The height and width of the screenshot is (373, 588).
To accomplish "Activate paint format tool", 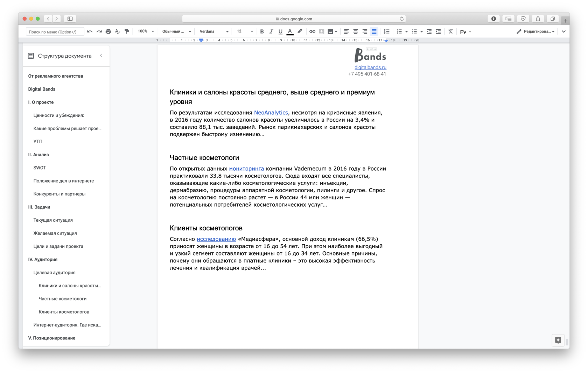I will (127, 31).
